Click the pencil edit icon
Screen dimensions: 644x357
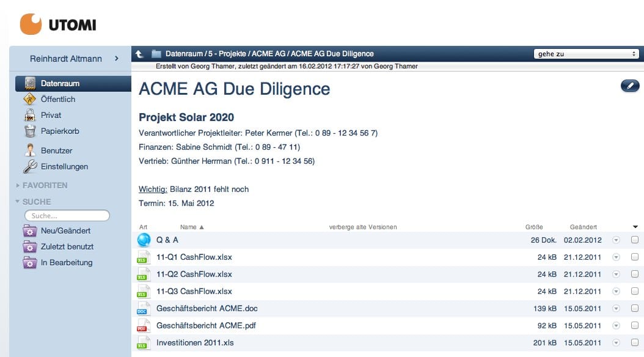point(629,86)
